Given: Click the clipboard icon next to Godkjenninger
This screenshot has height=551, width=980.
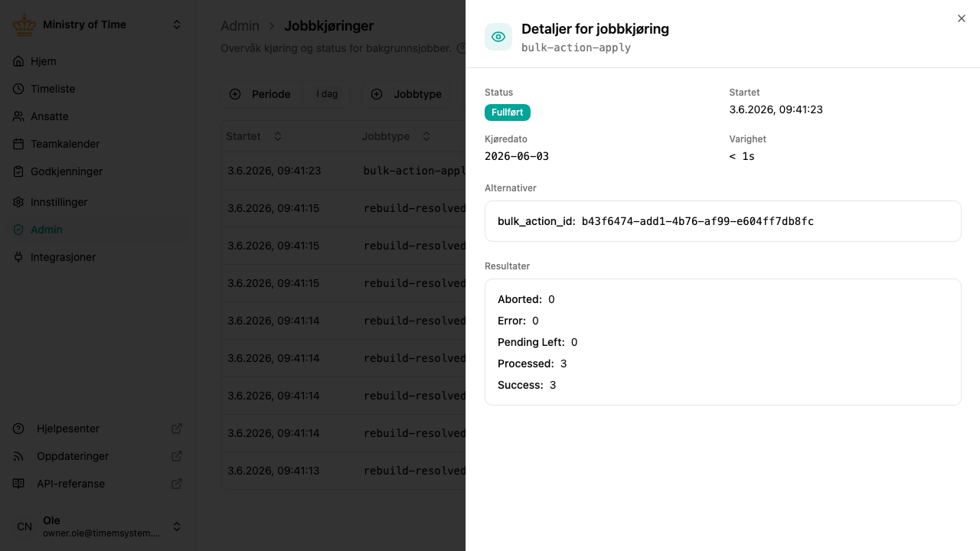Looking at the screenshot, I should click(18, 171).
